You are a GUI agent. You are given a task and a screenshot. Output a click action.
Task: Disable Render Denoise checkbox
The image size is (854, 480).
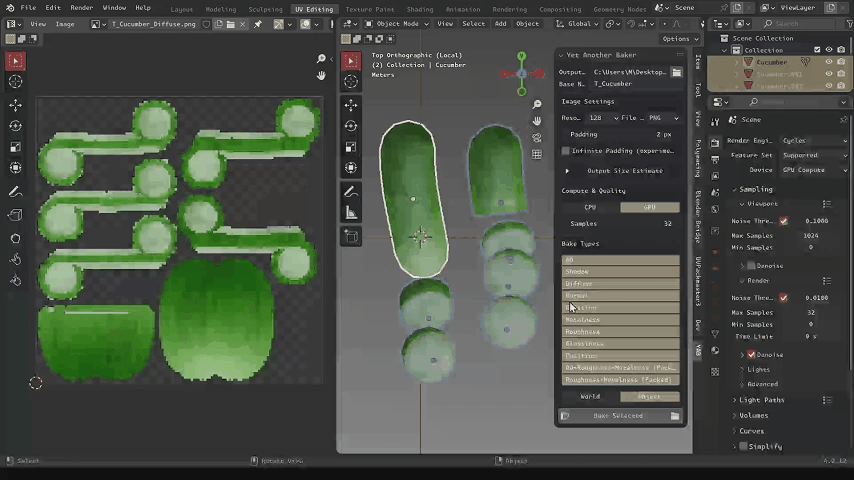click(x=751, y=355)
